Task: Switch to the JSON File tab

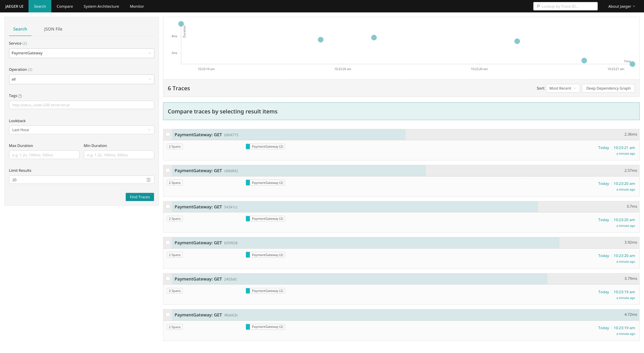Action: (x=53, y=29)
